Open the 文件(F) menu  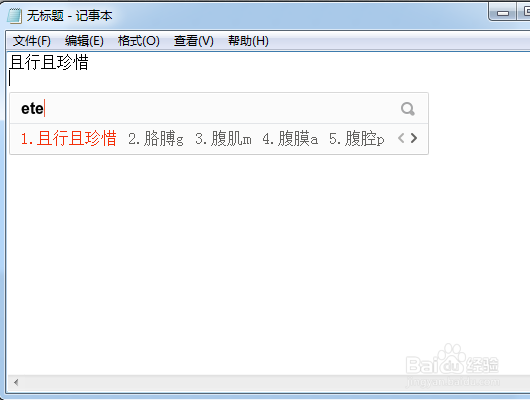coord(31,41)
